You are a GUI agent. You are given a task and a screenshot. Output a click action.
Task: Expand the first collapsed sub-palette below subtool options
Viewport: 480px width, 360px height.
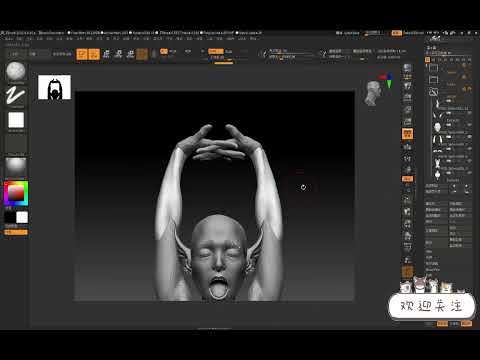[x=429, y=252]
